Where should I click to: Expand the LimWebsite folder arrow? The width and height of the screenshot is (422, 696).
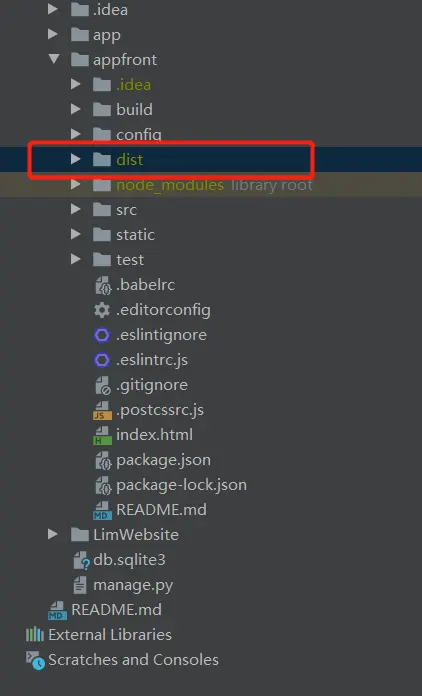coord(53,534)
